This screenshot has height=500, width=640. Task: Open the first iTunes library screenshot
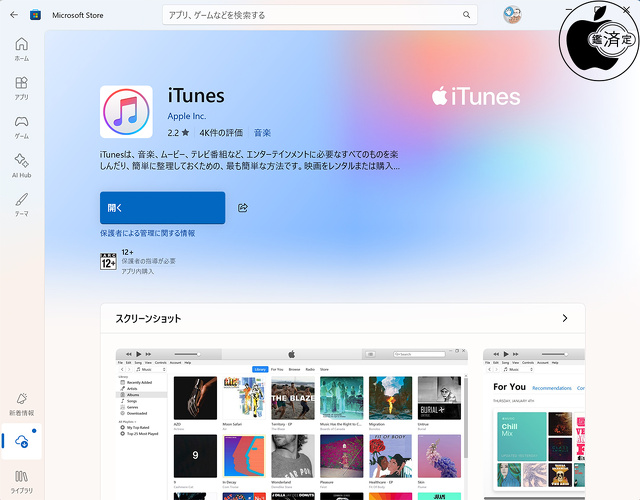pos(292,424)
